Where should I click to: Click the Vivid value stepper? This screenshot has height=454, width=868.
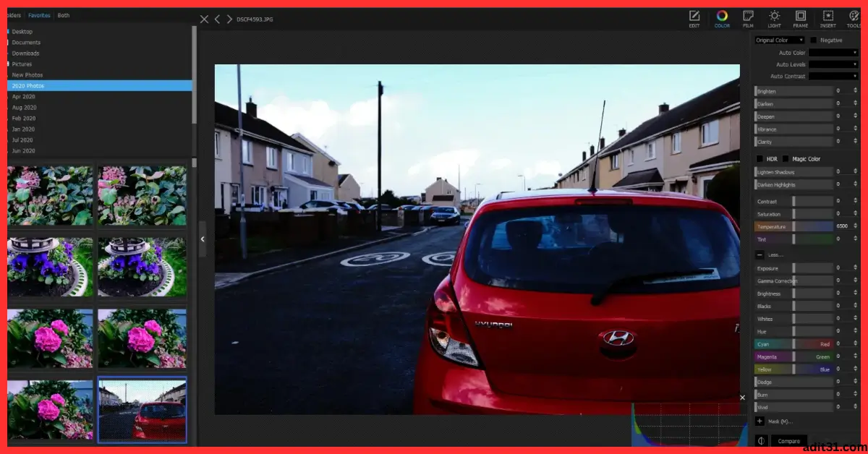coord(856,407)
